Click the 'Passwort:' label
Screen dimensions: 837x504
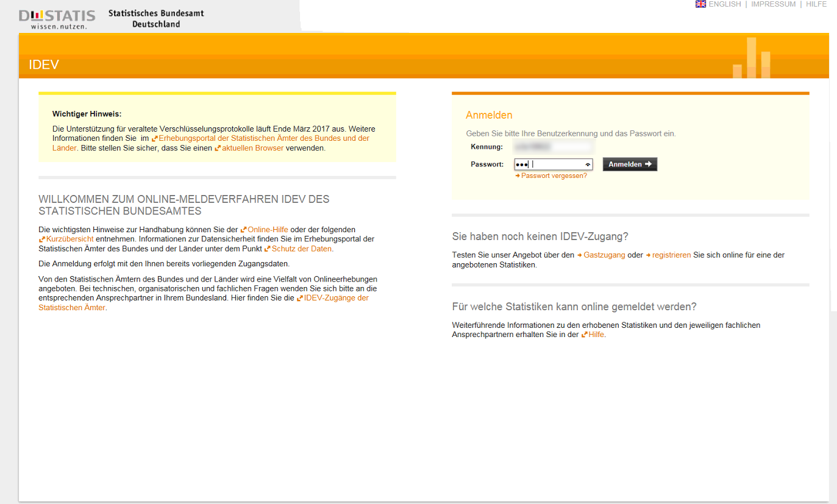pos(487,165)
